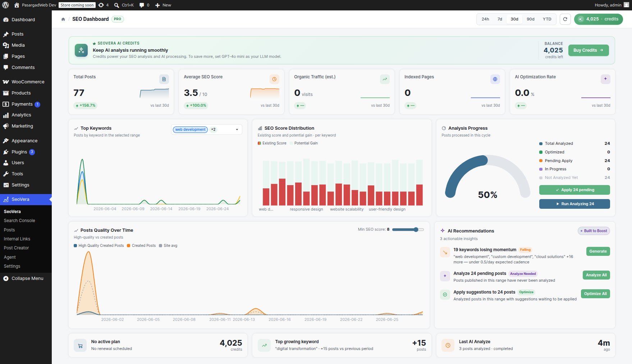
Task: Click the New plus icon in admin bar
Action: pos(157,5)
